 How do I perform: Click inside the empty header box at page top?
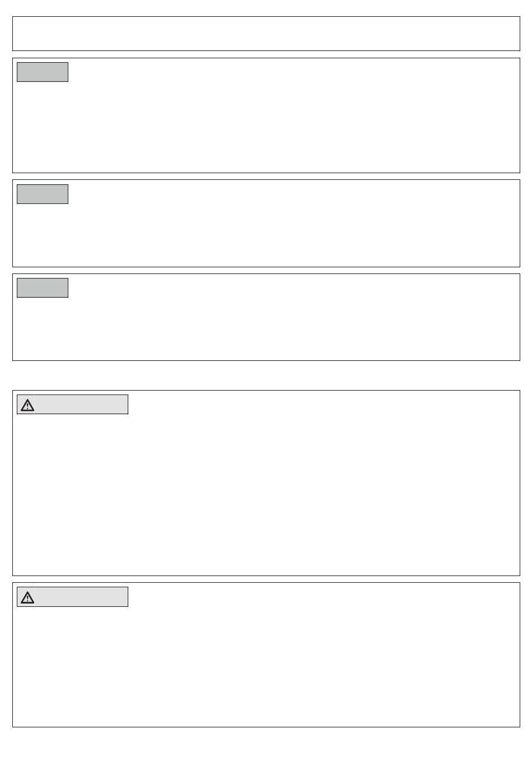(x=266, y=34)
